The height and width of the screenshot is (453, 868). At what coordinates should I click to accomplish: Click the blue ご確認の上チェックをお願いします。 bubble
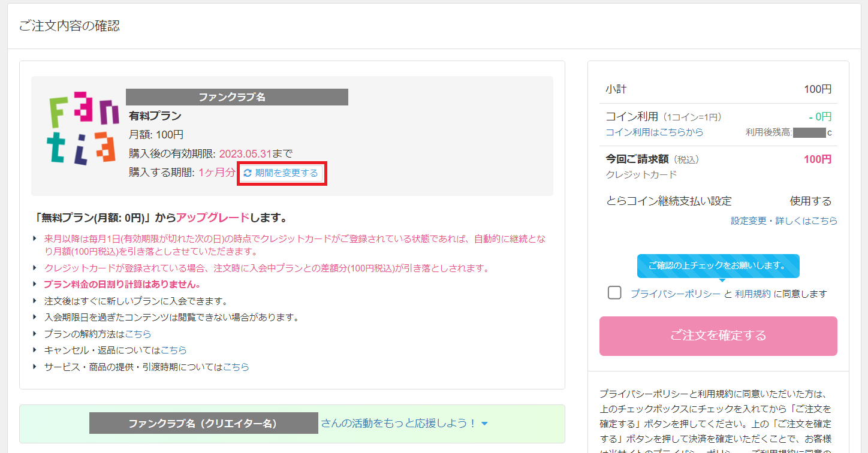point(718,265)
